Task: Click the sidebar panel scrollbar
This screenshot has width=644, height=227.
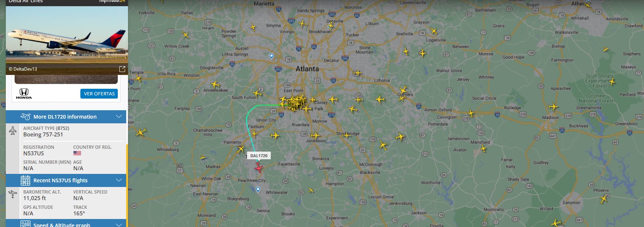Action: pos(127,186)
